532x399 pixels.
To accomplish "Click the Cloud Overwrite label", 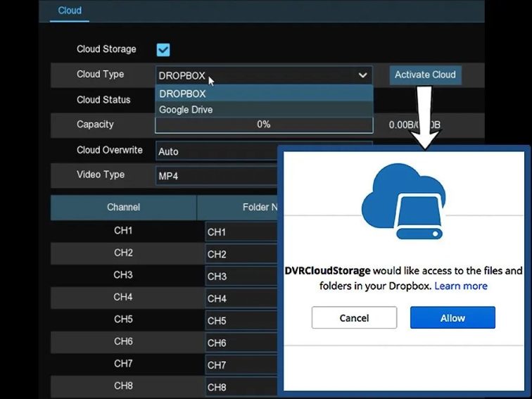I will 110,150.
